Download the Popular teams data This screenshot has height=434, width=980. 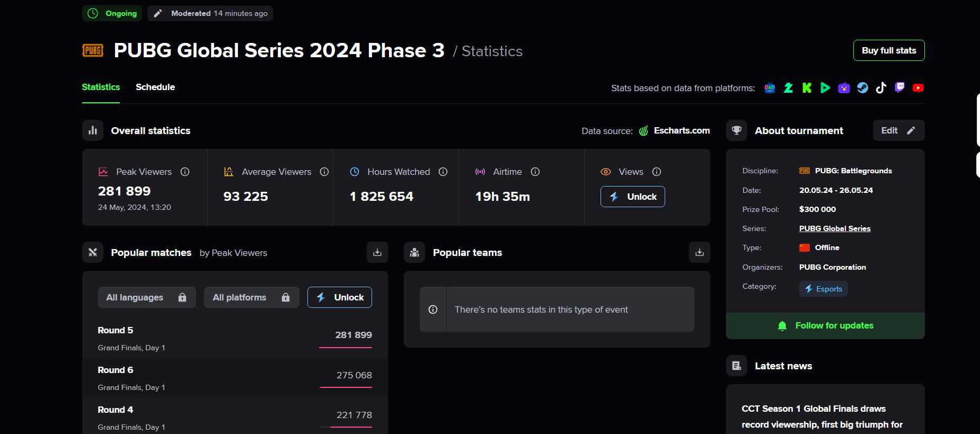699,252
